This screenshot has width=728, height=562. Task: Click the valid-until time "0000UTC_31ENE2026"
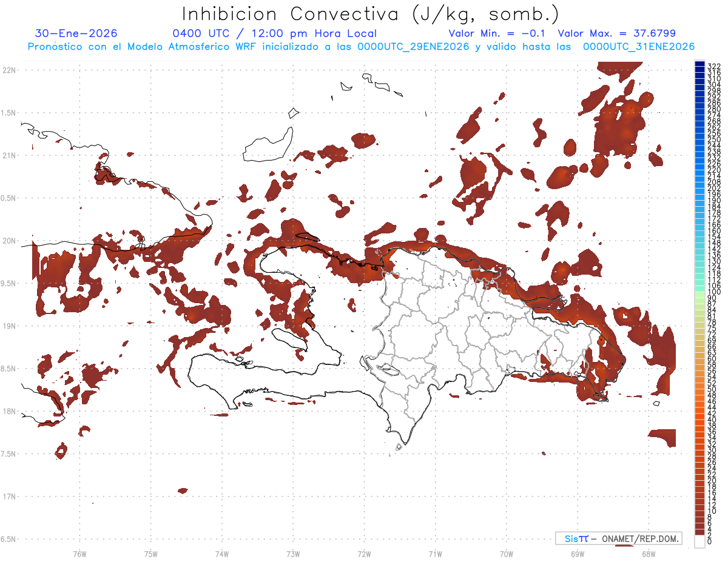pos(639,47)
